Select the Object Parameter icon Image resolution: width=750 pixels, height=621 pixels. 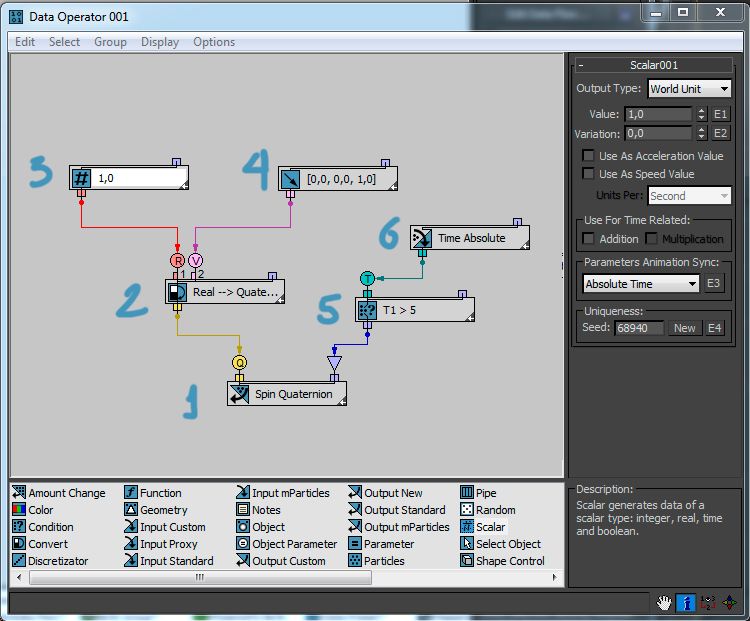pos(243,543)
